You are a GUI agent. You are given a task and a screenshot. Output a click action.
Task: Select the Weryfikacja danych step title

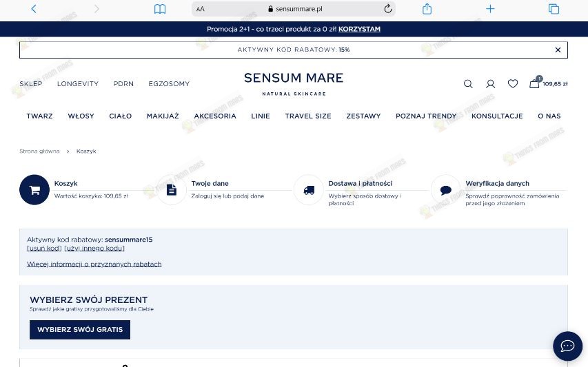[497, 183]
